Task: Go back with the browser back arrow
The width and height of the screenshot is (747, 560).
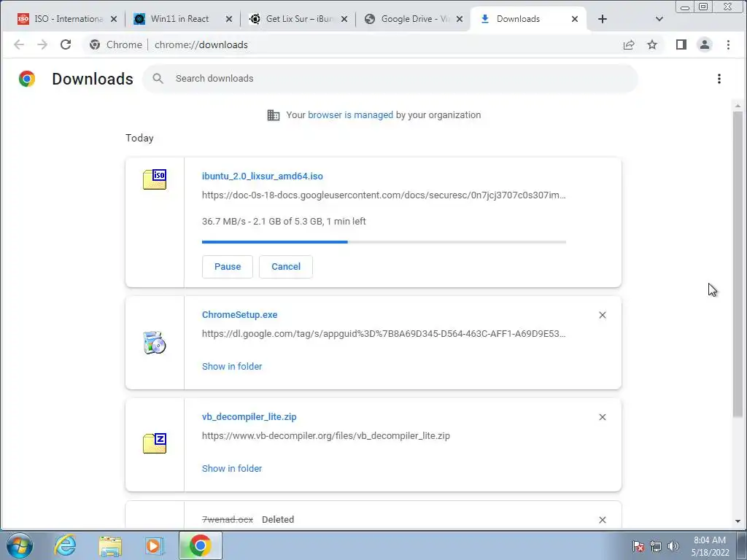Action: point(18,44)
